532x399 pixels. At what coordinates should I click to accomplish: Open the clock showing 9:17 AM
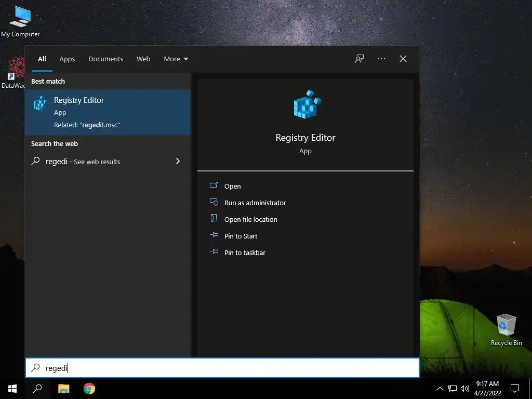487,389
